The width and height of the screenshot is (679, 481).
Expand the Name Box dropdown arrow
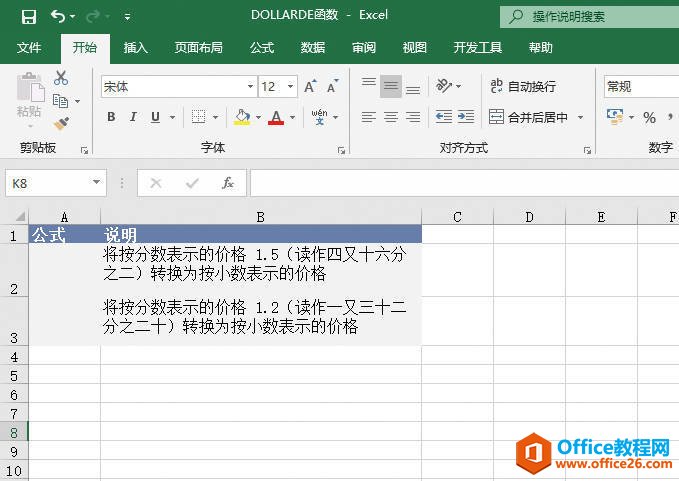[x=97, y=182]
